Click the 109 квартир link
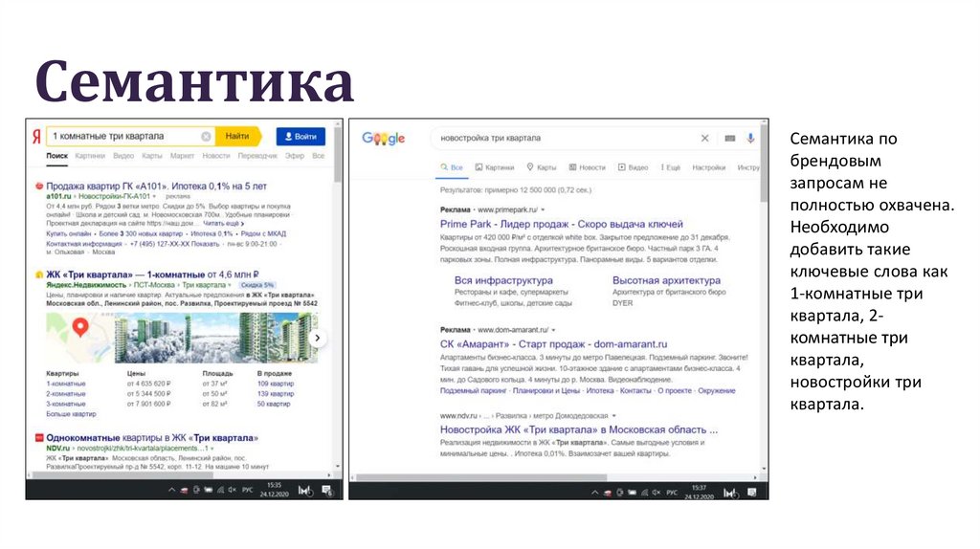The height and width of the screenshot is (549, 980). (276, 384)
